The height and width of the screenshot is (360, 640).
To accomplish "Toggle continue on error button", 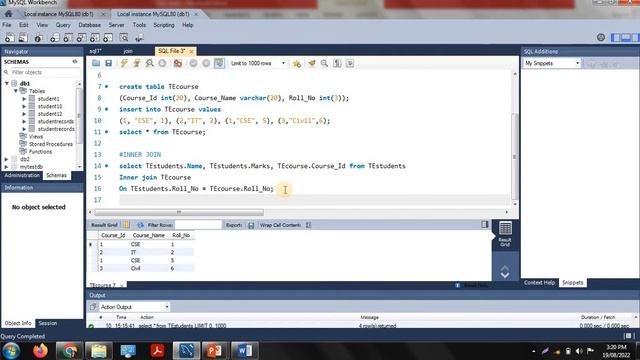I will (178, 63).
